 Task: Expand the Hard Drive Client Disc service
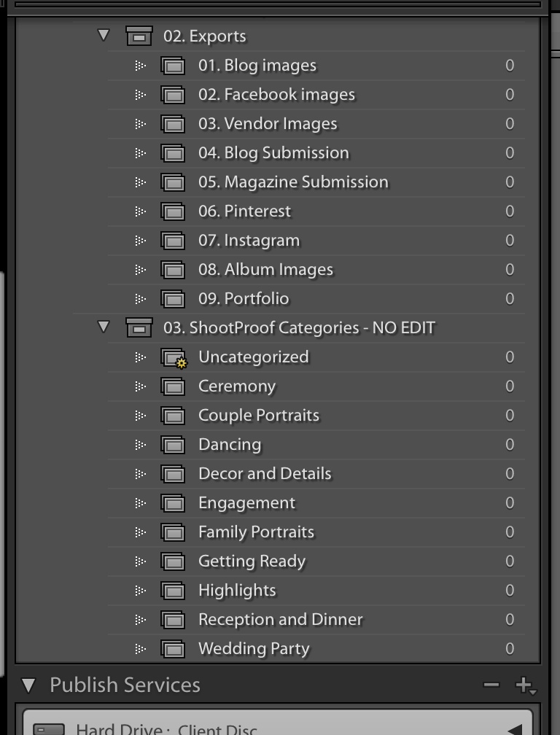point(515,731)
